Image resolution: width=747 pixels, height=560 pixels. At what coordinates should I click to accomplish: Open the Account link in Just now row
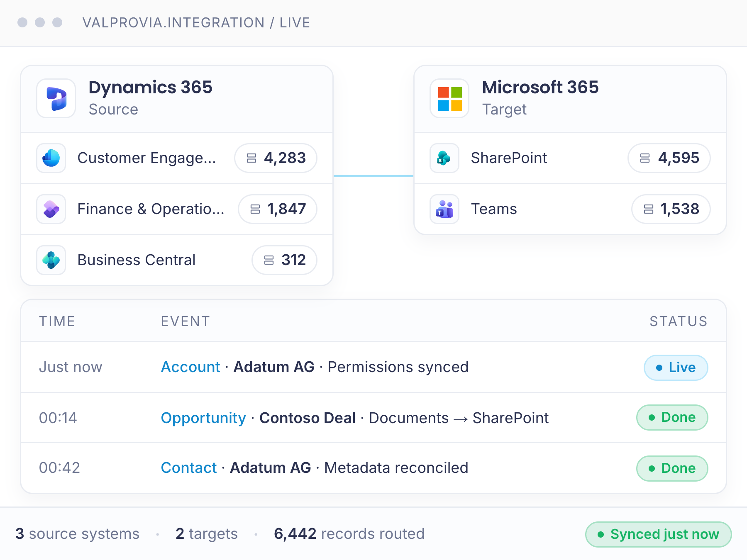pyautogui.click(x=190, y=367)
